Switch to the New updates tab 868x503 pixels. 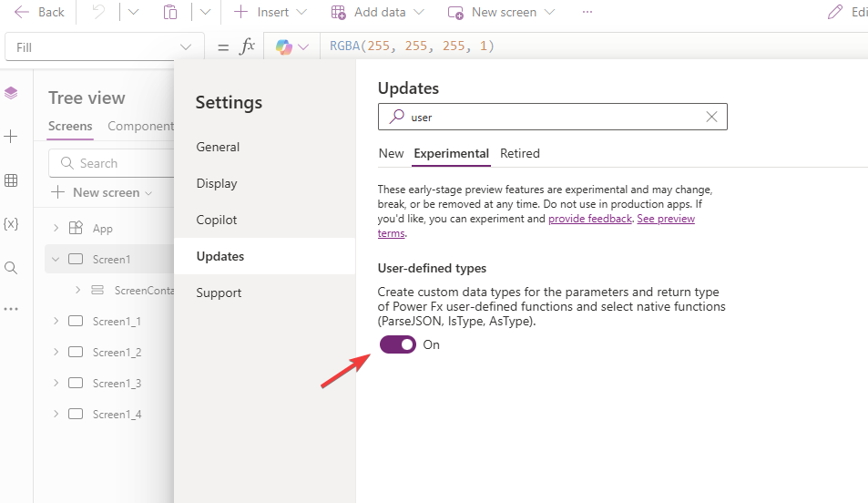[x=391, y=153]
